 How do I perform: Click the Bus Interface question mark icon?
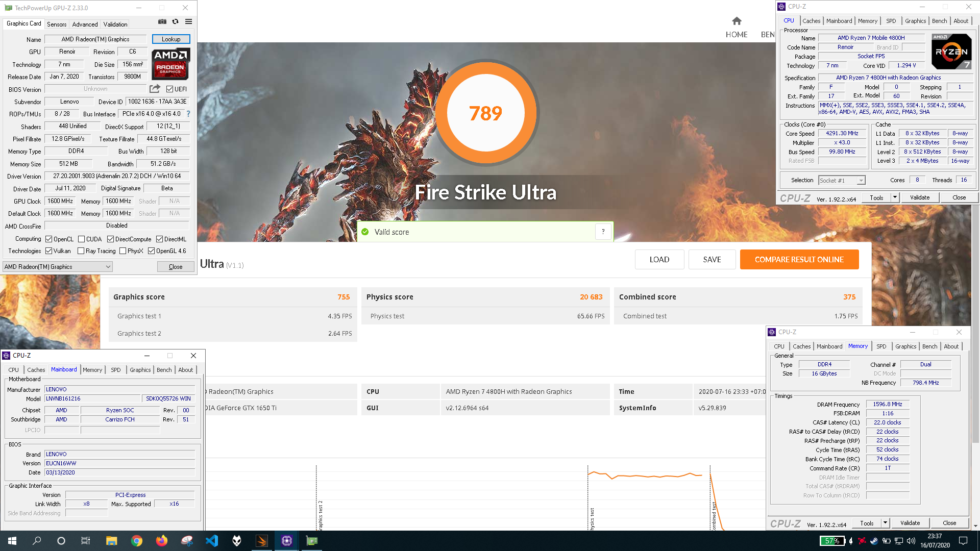pos(188,114)
